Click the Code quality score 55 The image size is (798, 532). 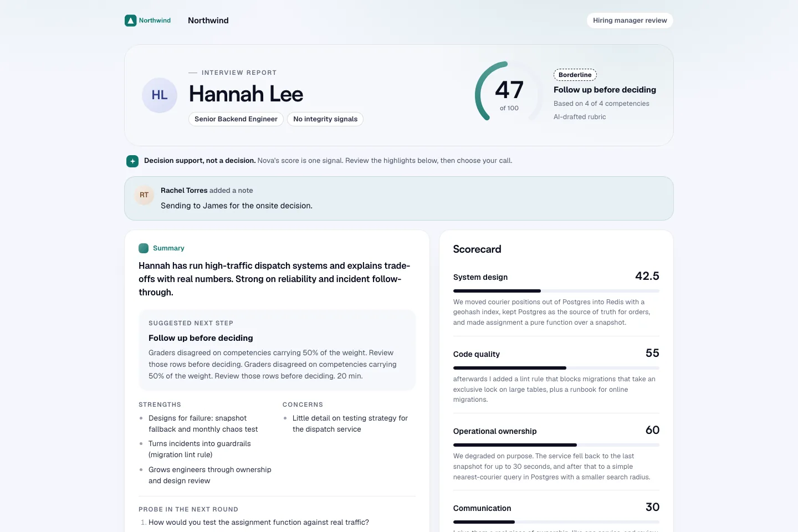tap(652, 353)
